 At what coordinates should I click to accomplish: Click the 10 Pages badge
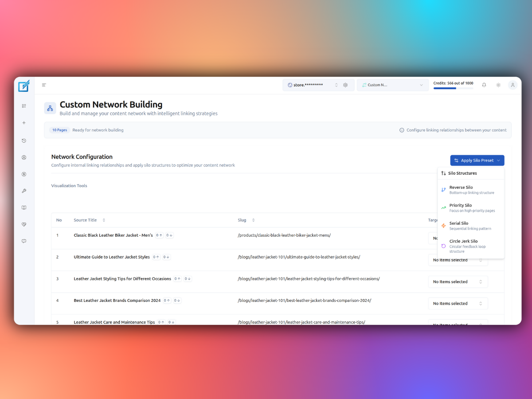[59, 130]
